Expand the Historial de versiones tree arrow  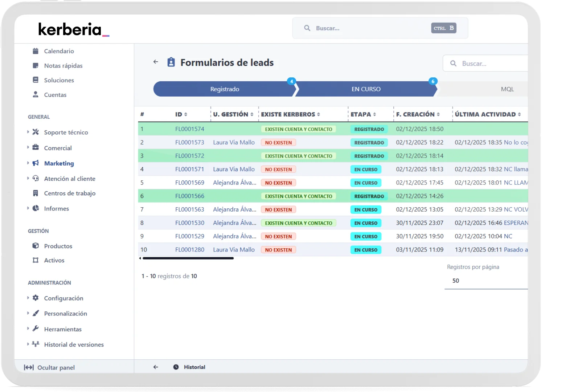coord(28,344)
